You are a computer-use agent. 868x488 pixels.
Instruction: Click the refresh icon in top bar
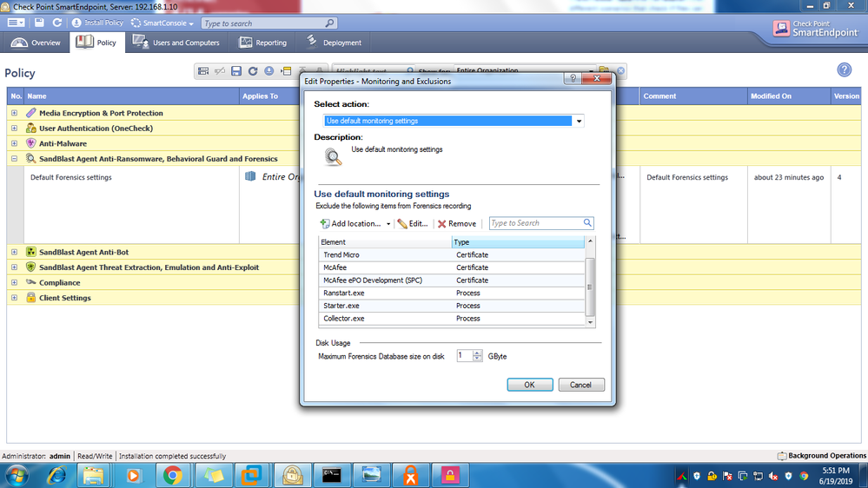(56, 23)
